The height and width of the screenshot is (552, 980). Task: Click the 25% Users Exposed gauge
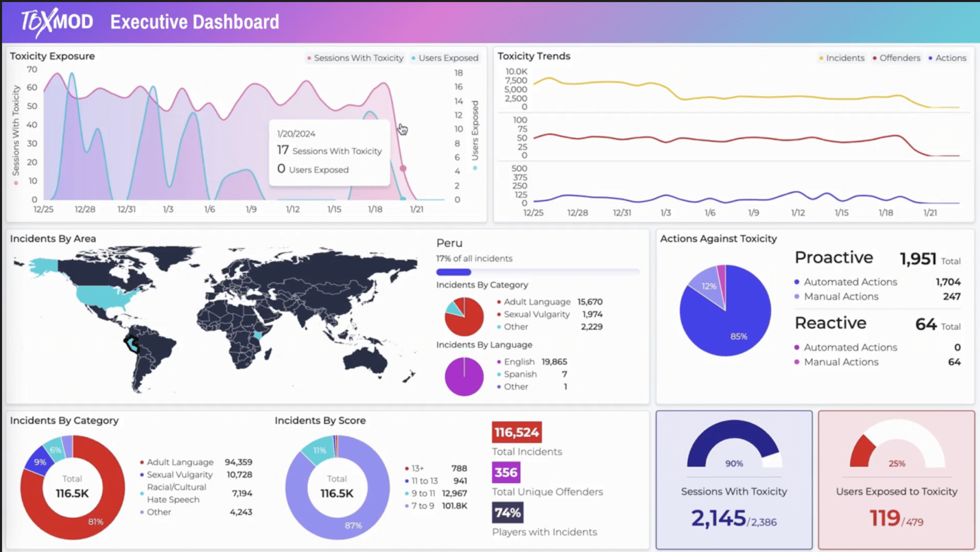click(x=896, y=445)
